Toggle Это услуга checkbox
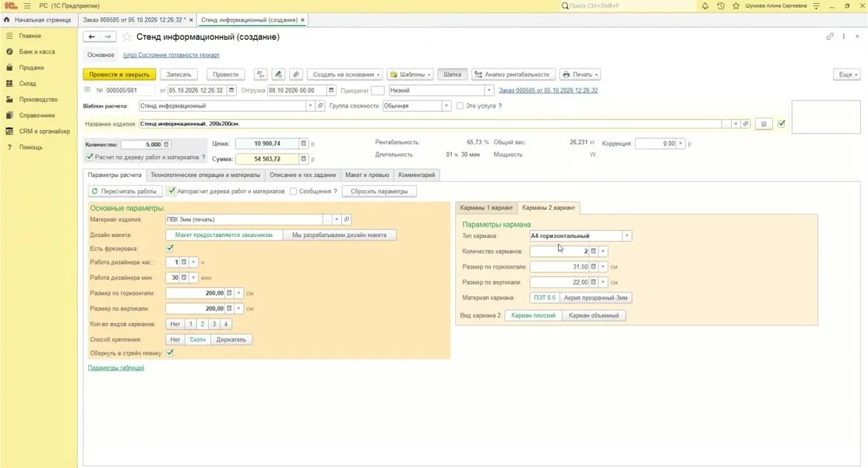Screen dimensions: 868x468 [x=460, y=106]
